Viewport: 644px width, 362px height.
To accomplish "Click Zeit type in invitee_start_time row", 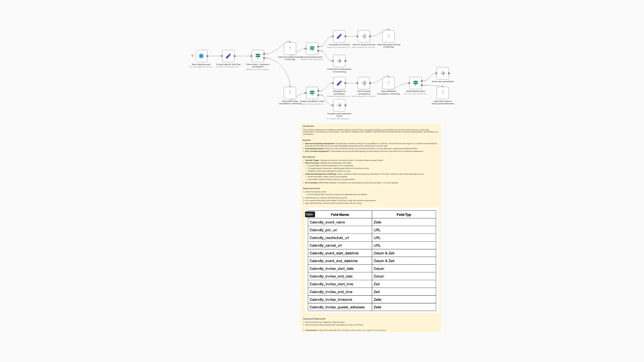I will (404, 284).
